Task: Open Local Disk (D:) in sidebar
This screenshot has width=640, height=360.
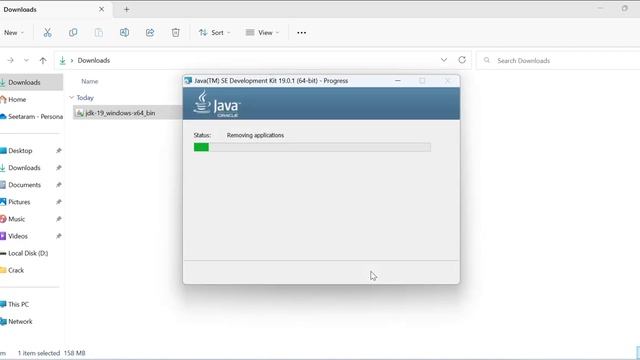Action: pyautogui.click(x=28, y=253)
